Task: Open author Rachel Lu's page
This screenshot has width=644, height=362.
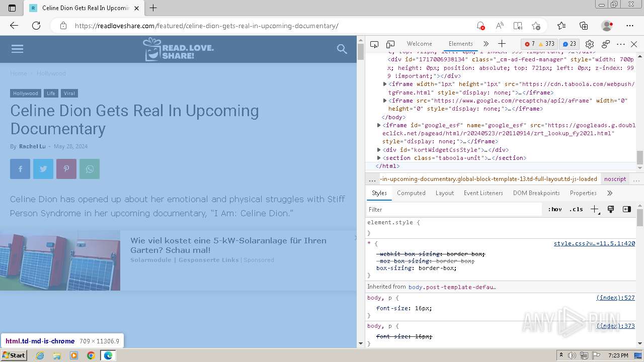Action: (32, 146)
